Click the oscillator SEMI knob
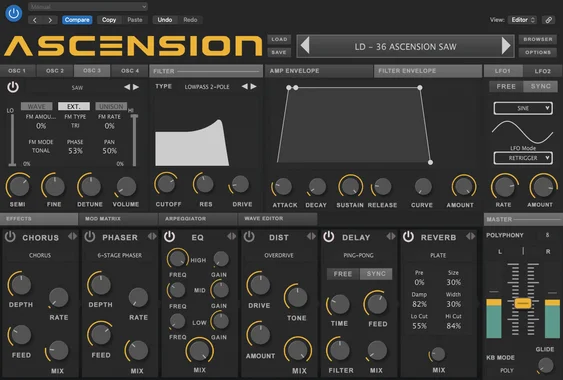The image size is (563, 380). [18, 186]
